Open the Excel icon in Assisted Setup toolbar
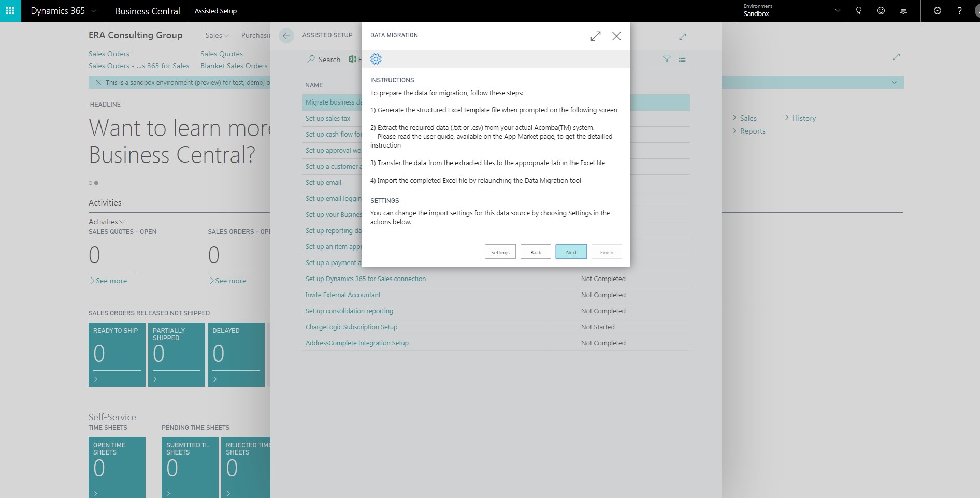The height and width of the screenshot is (498, 980). click(x=353, y=59)
